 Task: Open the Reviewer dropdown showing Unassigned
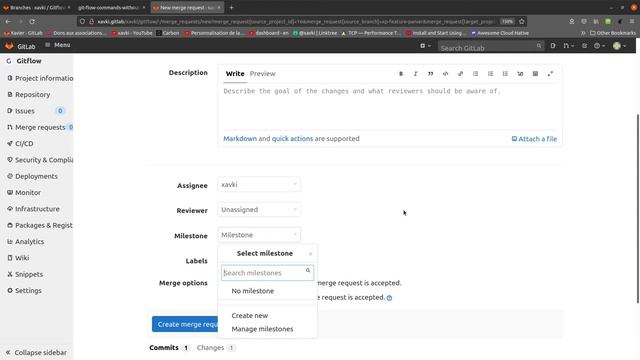(x=259, y=210)
